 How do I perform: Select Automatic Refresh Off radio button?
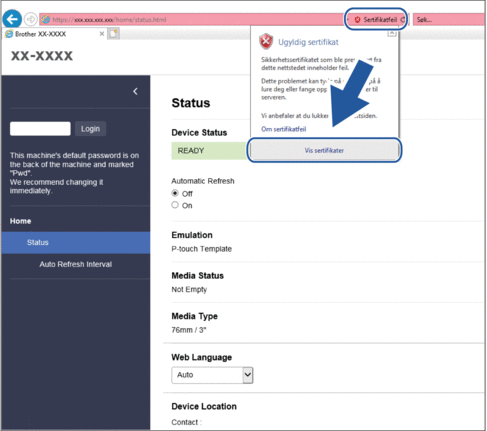(175, 193)
